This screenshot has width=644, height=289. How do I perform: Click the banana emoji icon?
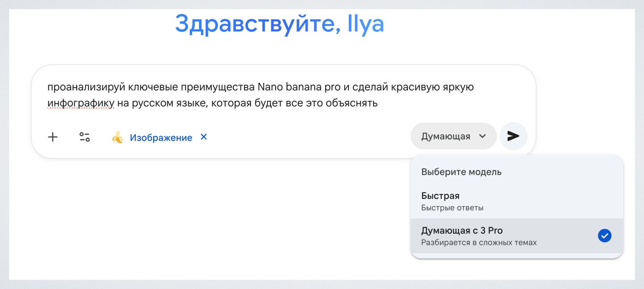pos(117,137)
